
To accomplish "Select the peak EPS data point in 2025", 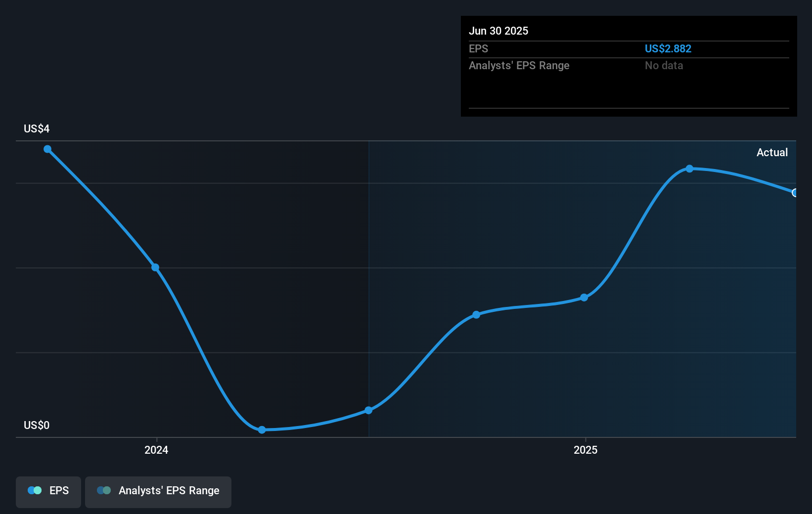I will tap(689, 169).
